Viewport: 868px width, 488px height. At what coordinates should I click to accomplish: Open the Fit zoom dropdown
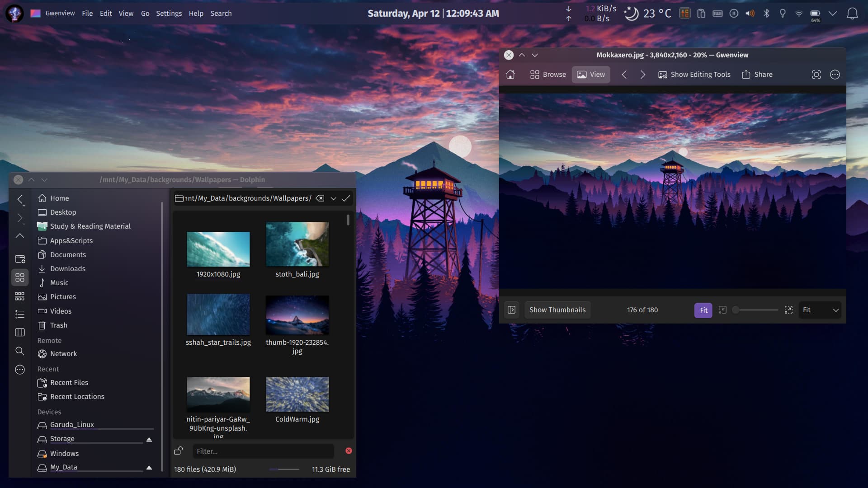pyautogui.click(x=820, y=310)
